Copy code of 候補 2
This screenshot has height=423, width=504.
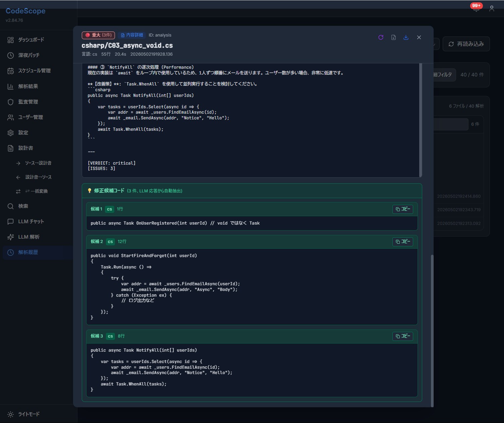click(x=403, y=242)
